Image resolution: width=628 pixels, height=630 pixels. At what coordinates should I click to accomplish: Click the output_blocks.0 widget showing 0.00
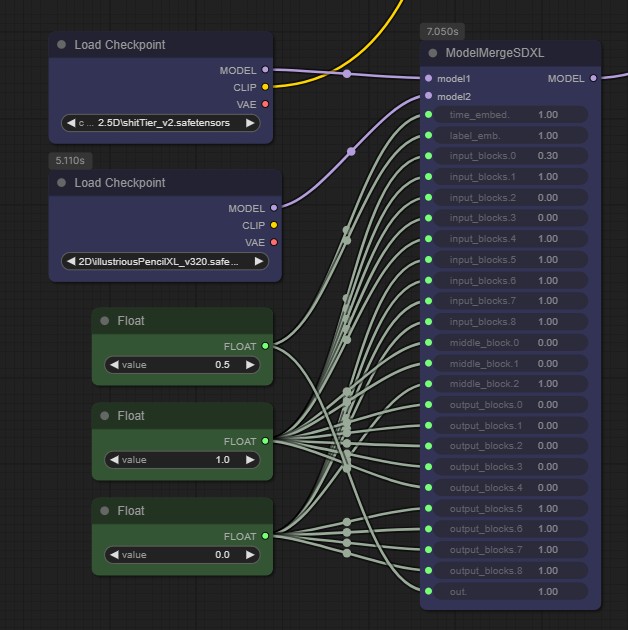[511, 405]
